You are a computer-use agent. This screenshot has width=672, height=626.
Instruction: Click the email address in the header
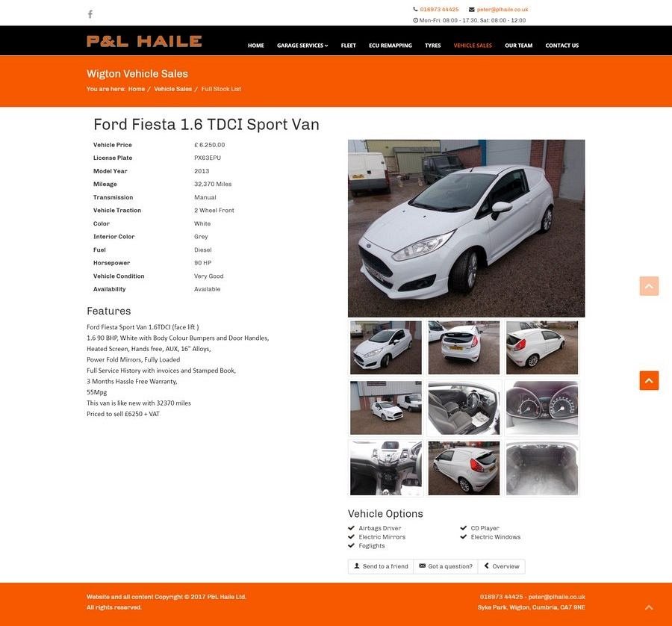pos(503,10)
